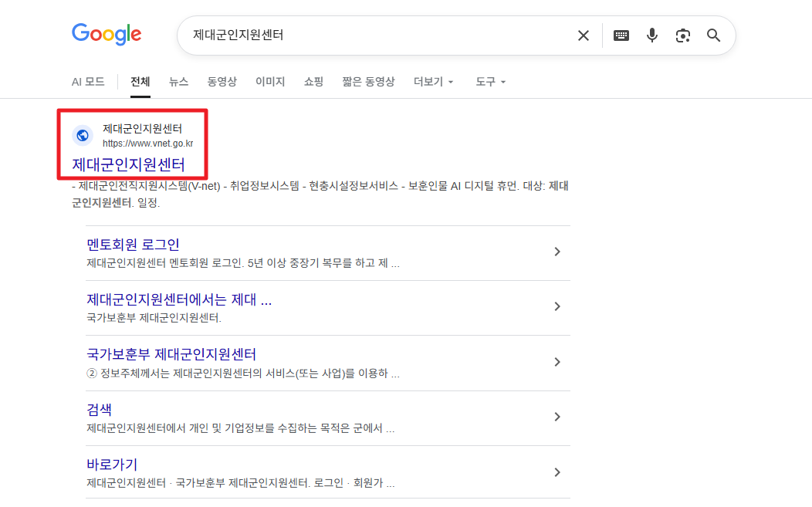The image size is (812, 507).
Task: Open the chevron beside 멘토회원 로그인 result
Action: point(557,251)
